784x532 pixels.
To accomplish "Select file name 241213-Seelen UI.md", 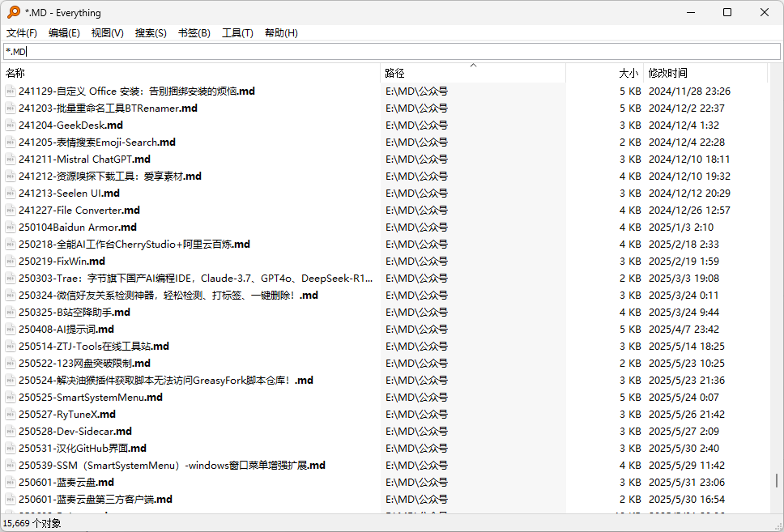I will [69, 193].
